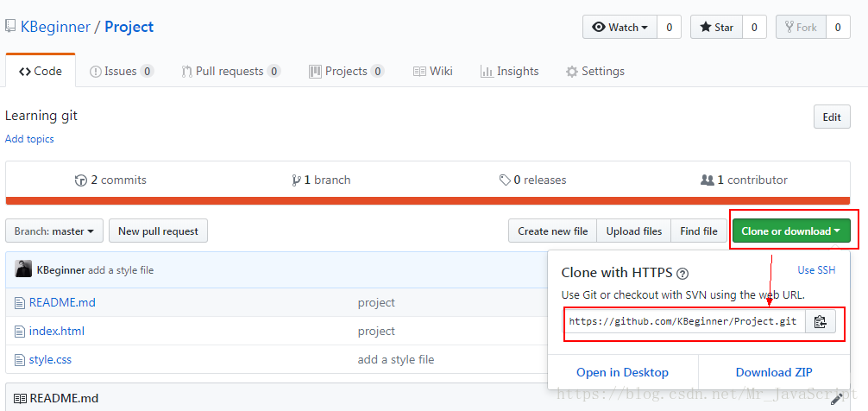Viewport: 868px width, 411px height.
Task: Open the README.md file
Action: tap(62, 303)
